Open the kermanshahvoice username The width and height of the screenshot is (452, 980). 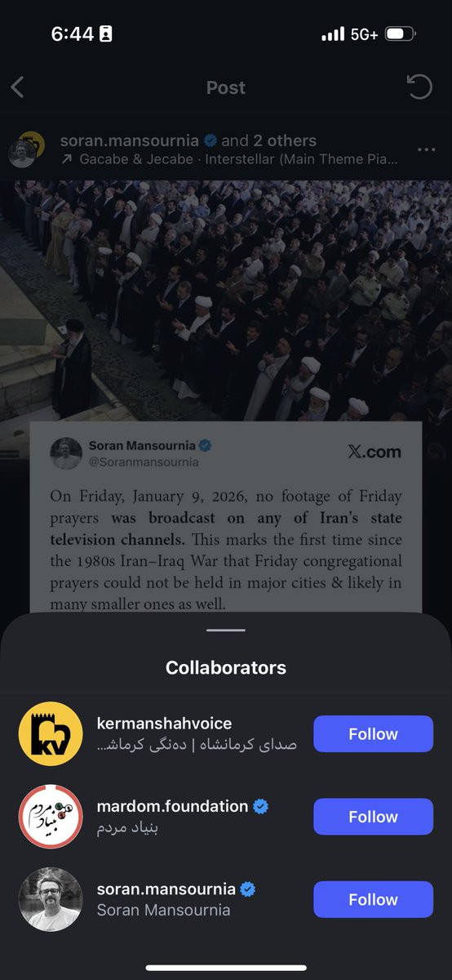(x=164, y=724)
